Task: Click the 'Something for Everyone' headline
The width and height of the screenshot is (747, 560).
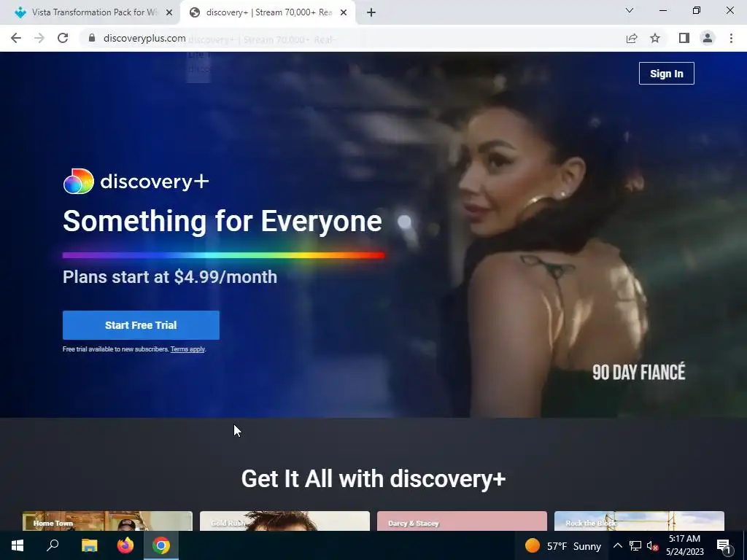Action: tap(222, 222)
